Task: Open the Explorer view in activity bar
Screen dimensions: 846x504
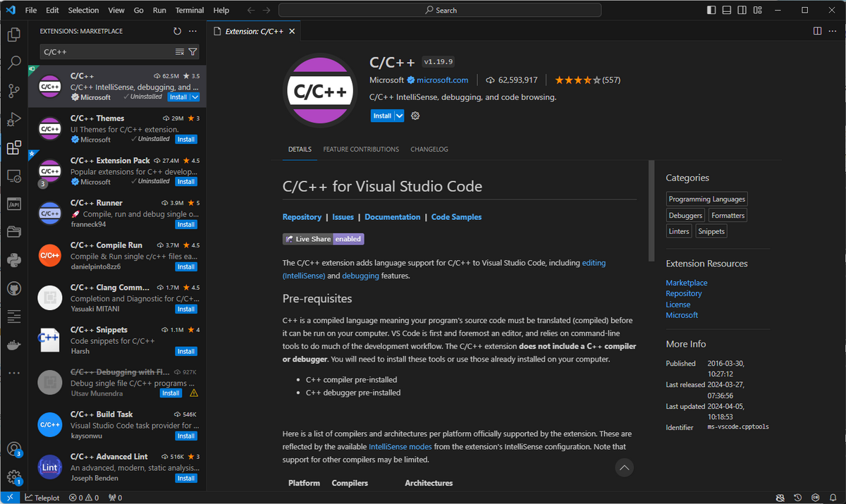Action: tap(14, 34)
